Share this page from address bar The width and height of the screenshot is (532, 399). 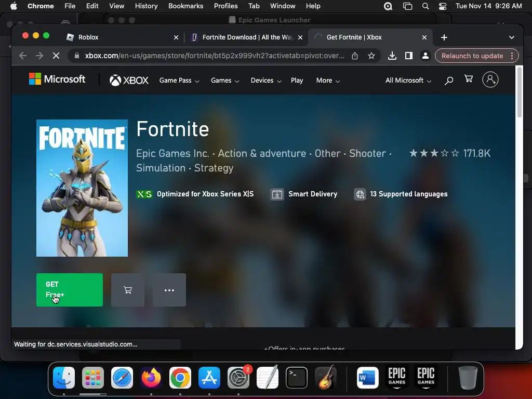point(355,56)
